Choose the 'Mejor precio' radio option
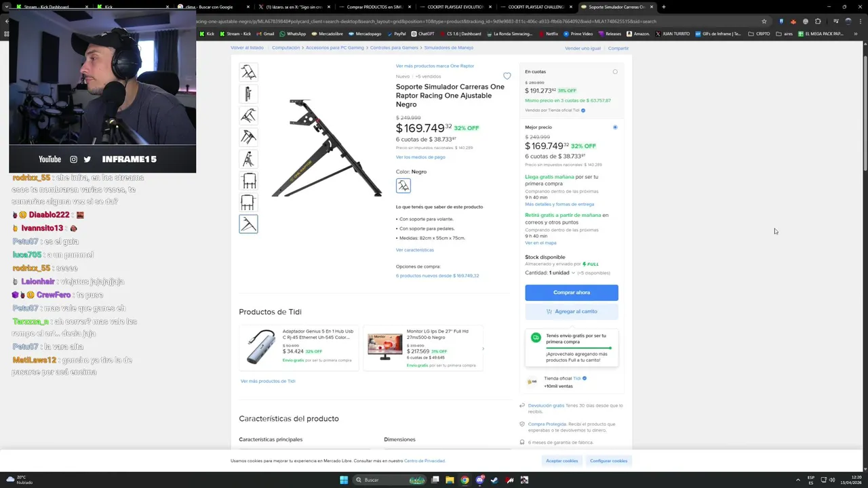 [x=615, y=127]
